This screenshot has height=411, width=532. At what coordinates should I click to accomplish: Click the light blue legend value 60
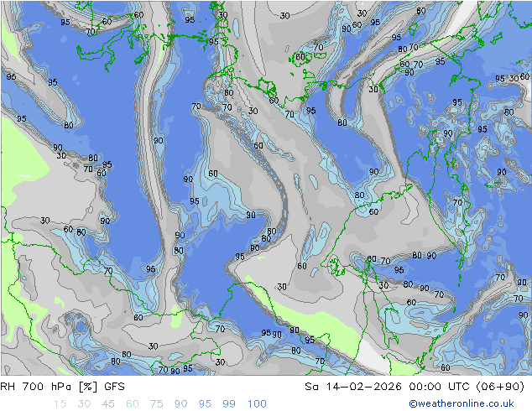[x=133, y=403]
